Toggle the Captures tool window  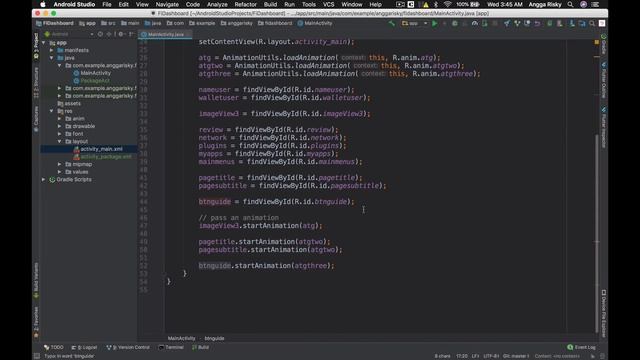[36, 119]
